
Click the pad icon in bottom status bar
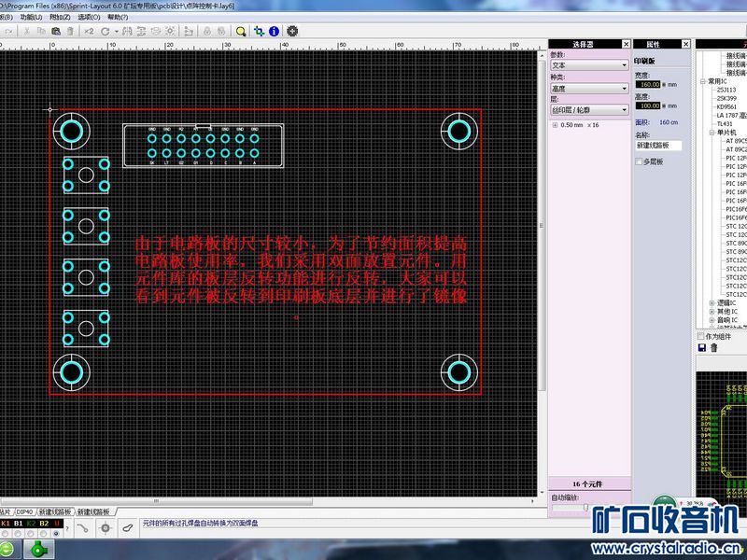pos(104,528)
